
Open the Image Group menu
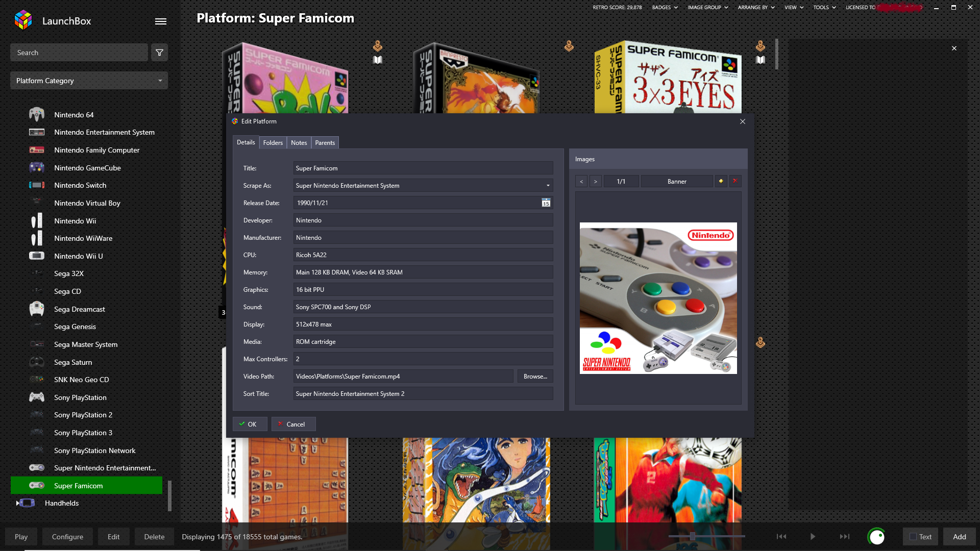click(x=707, y=7)
